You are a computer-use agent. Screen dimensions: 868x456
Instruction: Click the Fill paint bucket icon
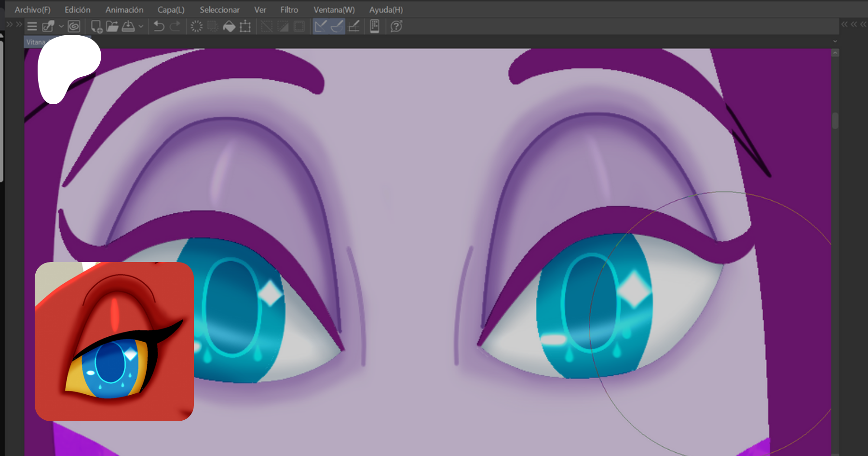[x=229, y=27]
